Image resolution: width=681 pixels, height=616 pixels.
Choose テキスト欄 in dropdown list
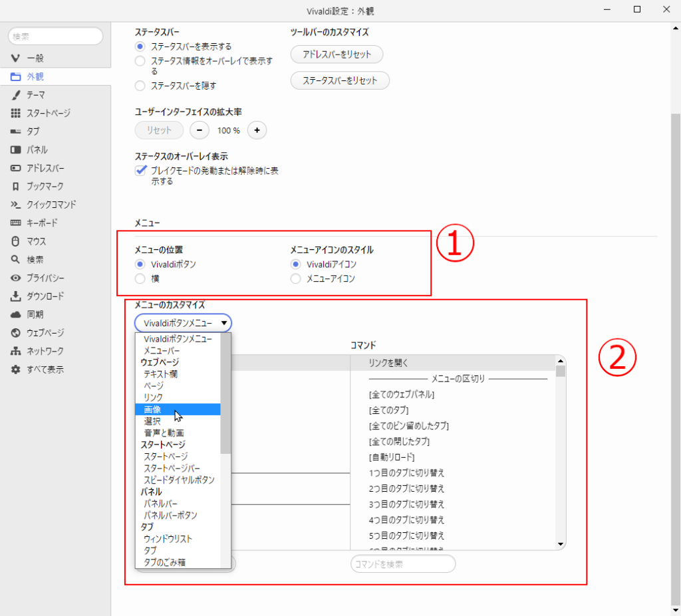pyautogui.click(x=178, y=373)
